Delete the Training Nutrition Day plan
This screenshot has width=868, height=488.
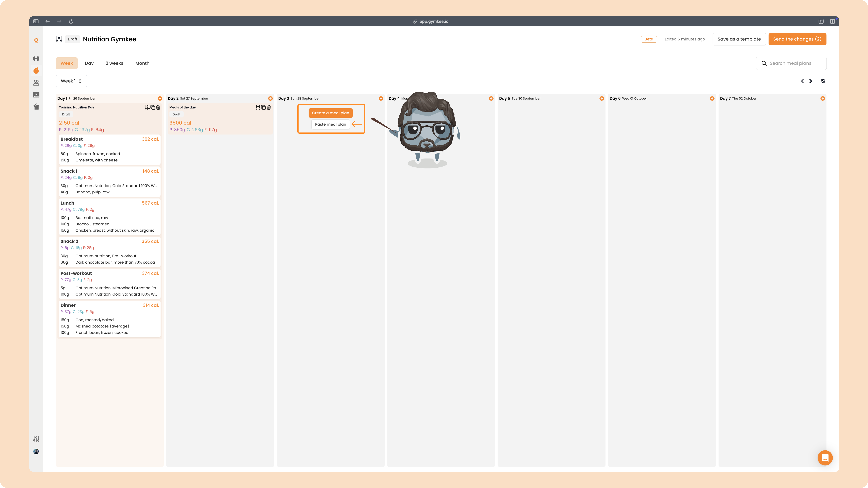pyautogui.click(x=158, y=107)
